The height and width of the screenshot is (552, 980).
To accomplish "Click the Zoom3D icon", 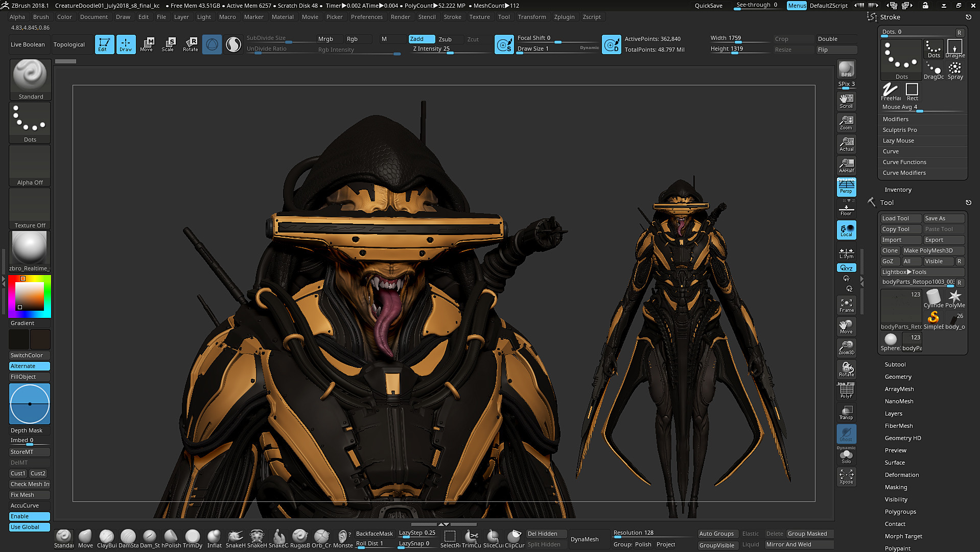I will [846, 348].
